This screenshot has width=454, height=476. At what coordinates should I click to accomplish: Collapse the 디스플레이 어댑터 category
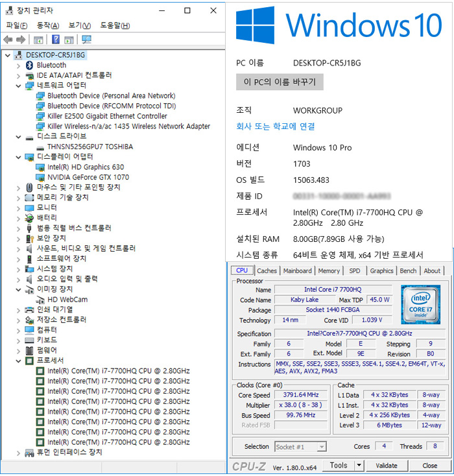coord(19,157)
